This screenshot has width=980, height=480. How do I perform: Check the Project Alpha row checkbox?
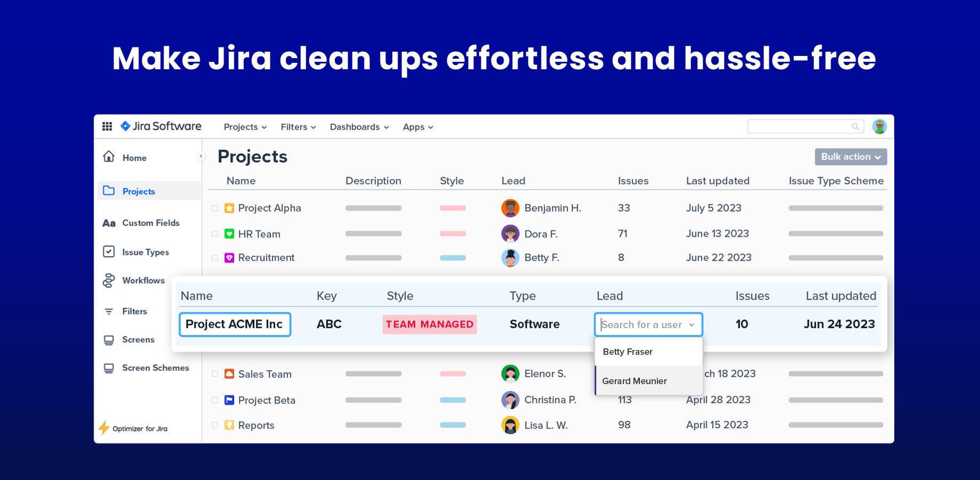point(215,209)
